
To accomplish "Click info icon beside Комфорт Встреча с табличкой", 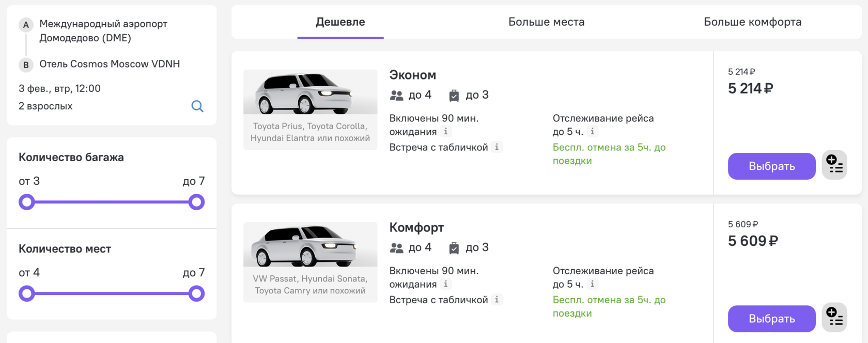I will tap(497, 300).
